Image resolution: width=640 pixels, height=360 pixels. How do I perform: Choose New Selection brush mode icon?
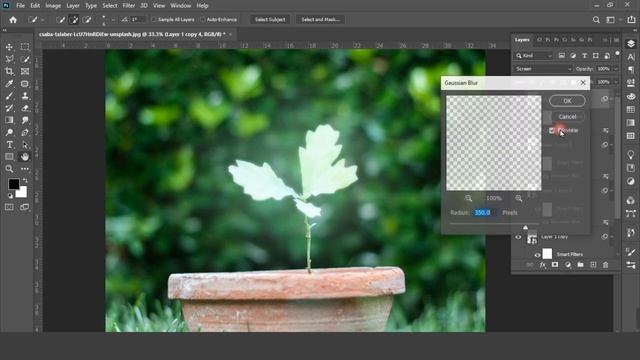(60, 20)
